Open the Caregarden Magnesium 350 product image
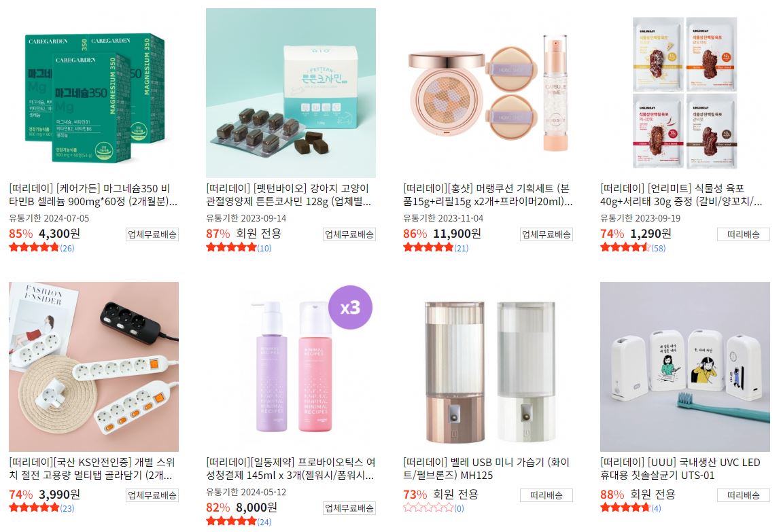Screen dimensions: 781x532 coord(94,93)
